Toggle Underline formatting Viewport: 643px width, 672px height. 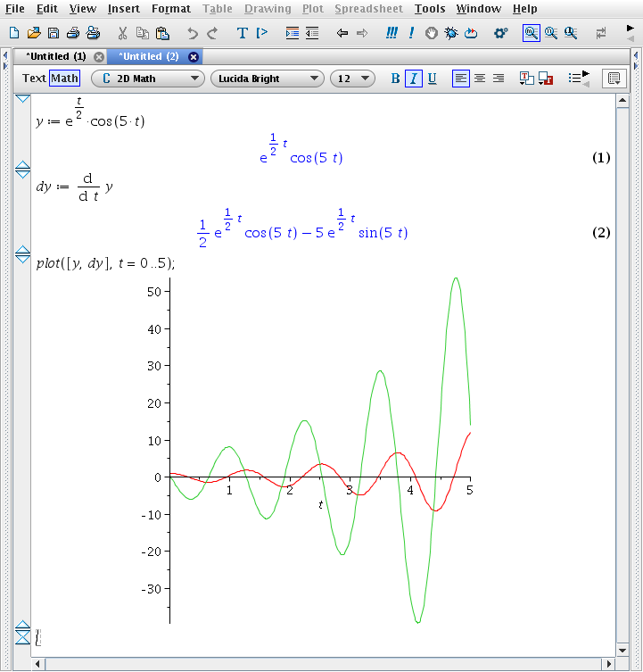click(432, 79)
